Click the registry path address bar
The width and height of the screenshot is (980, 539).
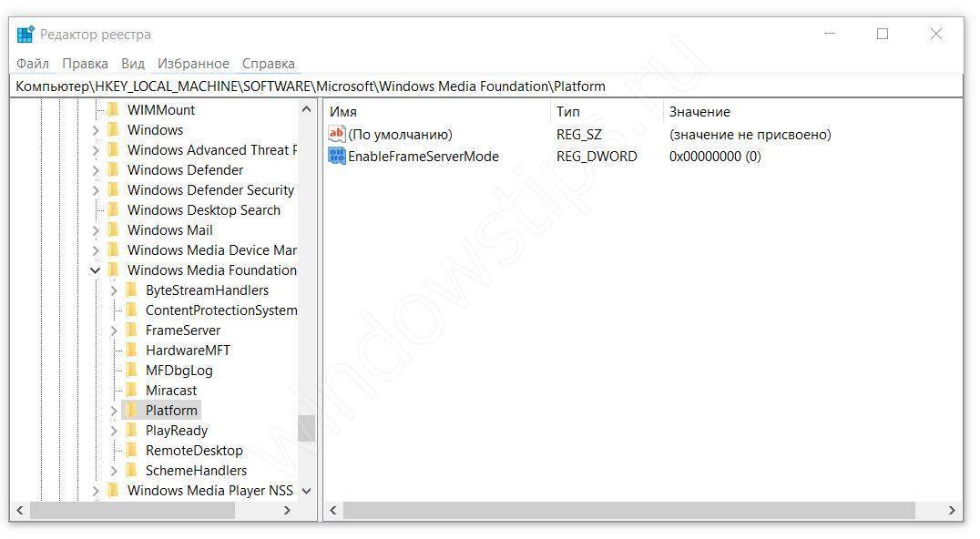(x=486, y=86)
